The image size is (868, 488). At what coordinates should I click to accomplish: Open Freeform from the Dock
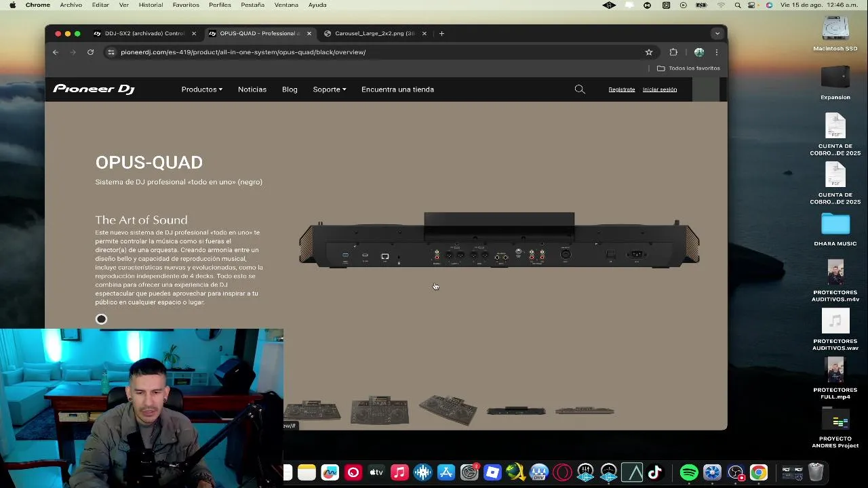(x=330, y=472)
